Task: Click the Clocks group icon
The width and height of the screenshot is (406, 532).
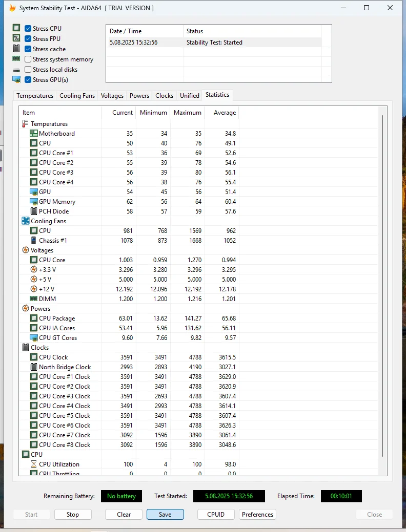Action: click(x=26, y=348)
